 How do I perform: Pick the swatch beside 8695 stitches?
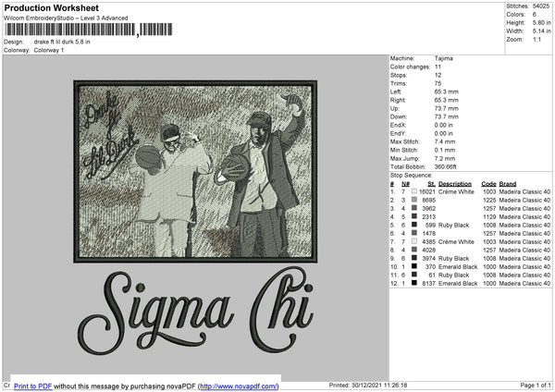414,200
